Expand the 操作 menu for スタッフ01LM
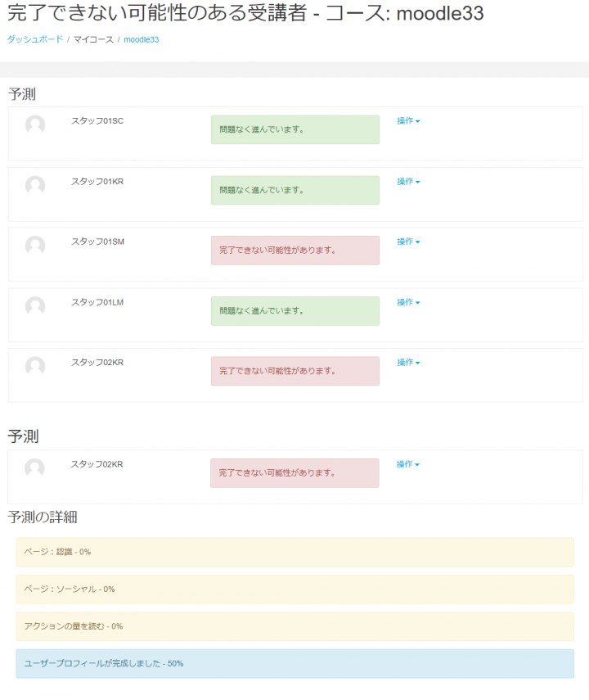The image size is (589, 700). tap(408, 302)
